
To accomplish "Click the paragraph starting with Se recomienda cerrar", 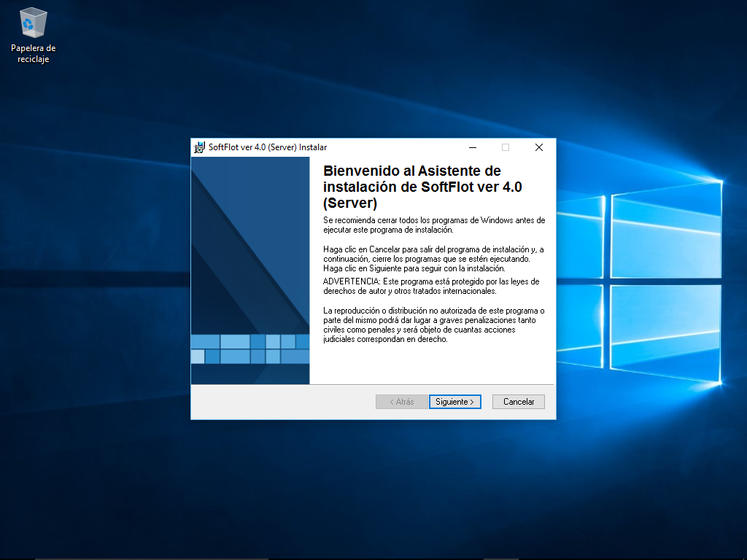I will point(433,225).
